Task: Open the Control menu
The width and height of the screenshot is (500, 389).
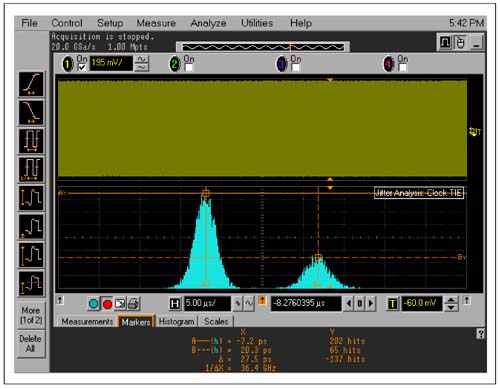Action: (x=67, y=23)
